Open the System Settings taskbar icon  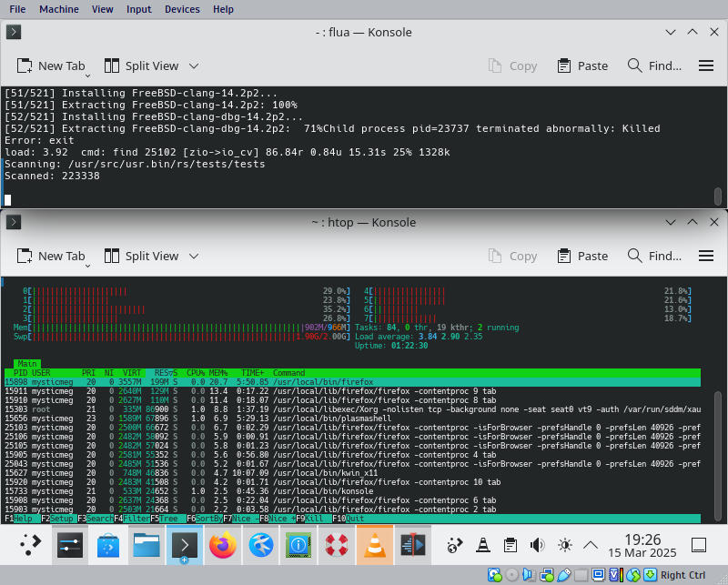[x=70, y=546]
